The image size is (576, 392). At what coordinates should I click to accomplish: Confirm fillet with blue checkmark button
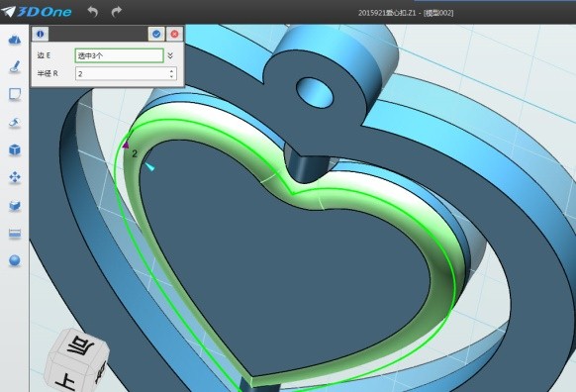tap(156, 34)
